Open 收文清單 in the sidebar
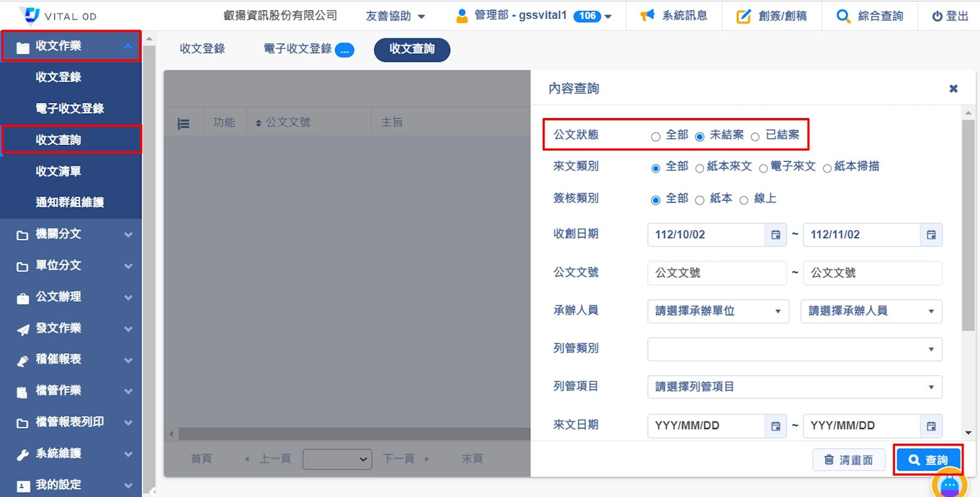The image size is (980, 497). pyautogui.click(x=58, y=171)
